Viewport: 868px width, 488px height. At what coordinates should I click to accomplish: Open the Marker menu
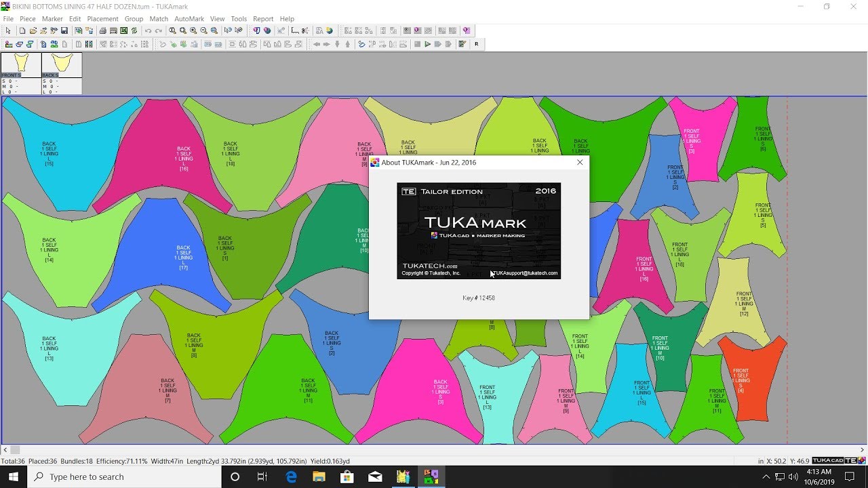(x=52, y=19)
